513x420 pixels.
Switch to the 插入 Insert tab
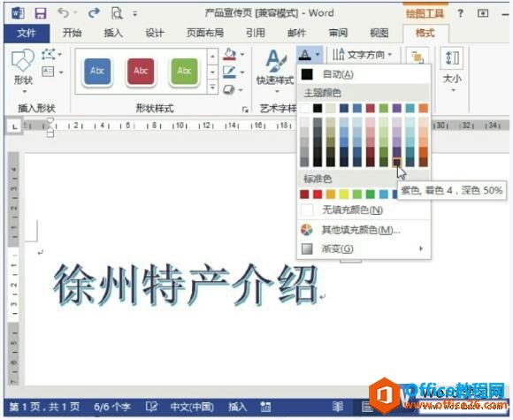[x=113, y=33]
